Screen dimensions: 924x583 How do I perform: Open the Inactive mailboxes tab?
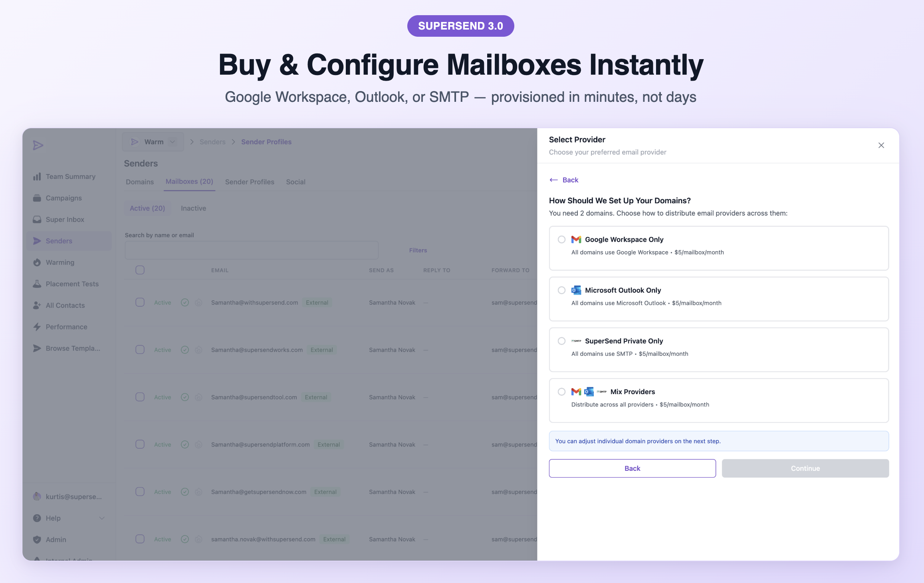point(193,208)
